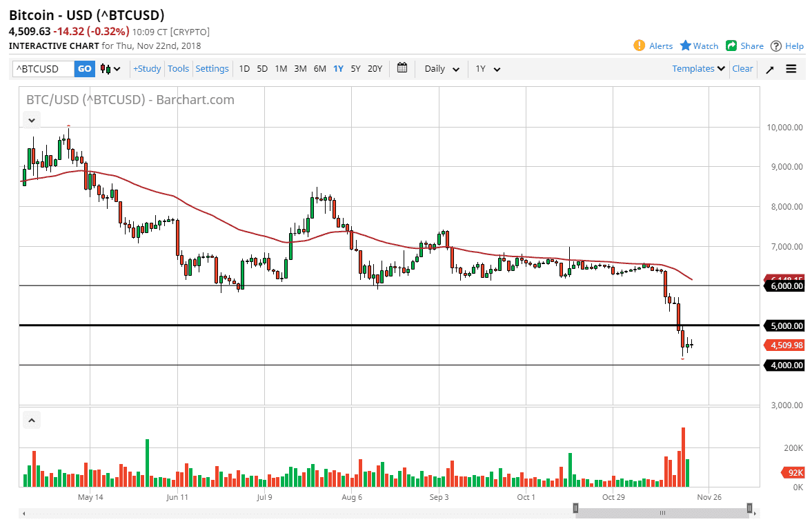Screen dimensions: 812x524
Task: Open the Help icon
Action: click(777, 46)
